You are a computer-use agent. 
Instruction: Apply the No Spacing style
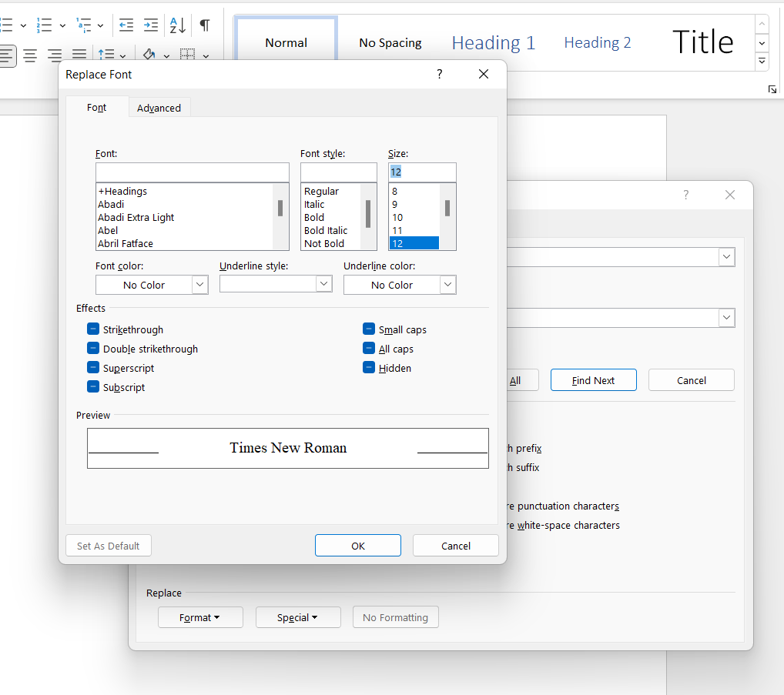pos(390,43)
